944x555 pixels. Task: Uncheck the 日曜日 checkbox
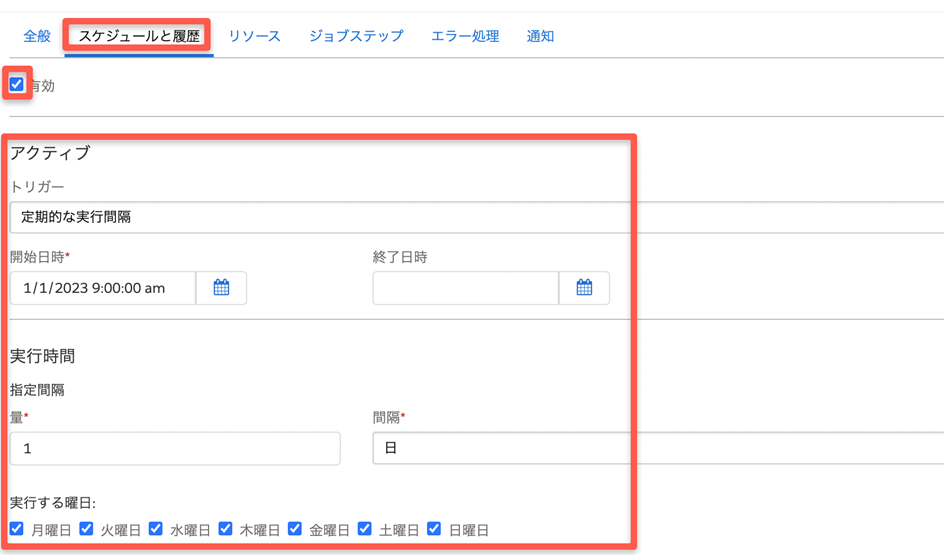click(434, 529)
